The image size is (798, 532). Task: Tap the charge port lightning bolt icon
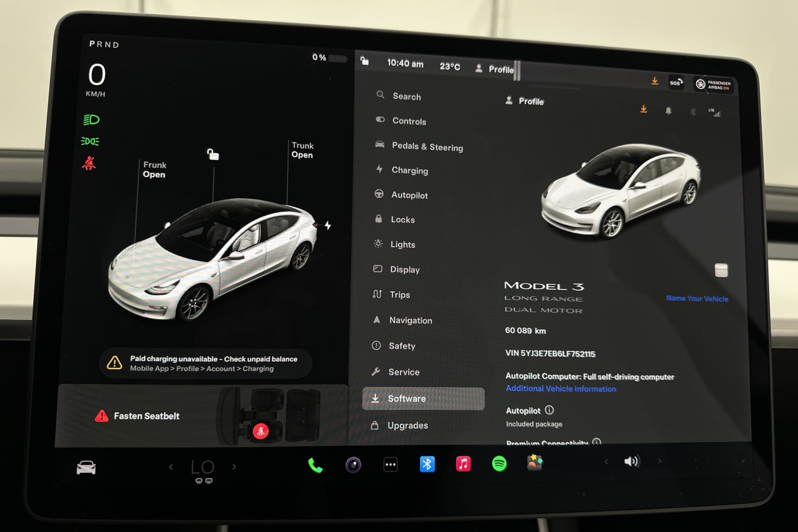tap(328, 225)
